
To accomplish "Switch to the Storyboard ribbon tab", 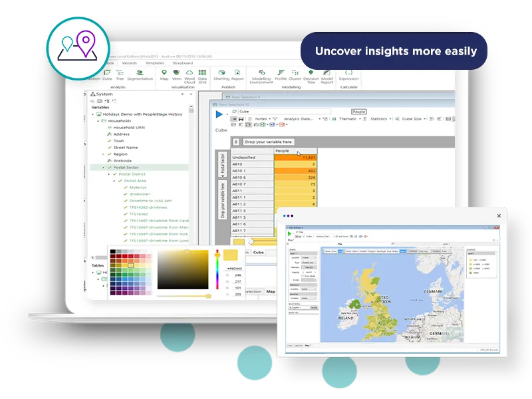I will pyautogui.click(x=183, y=63).
